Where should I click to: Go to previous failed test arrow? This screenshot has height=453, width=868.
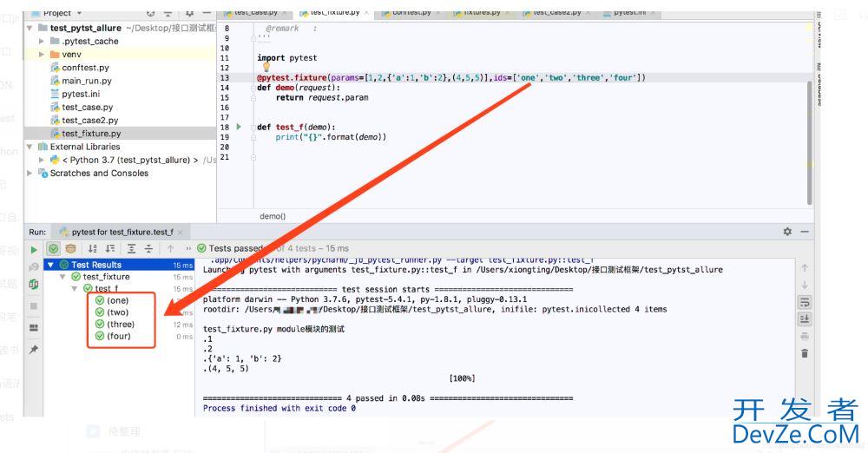170,249
